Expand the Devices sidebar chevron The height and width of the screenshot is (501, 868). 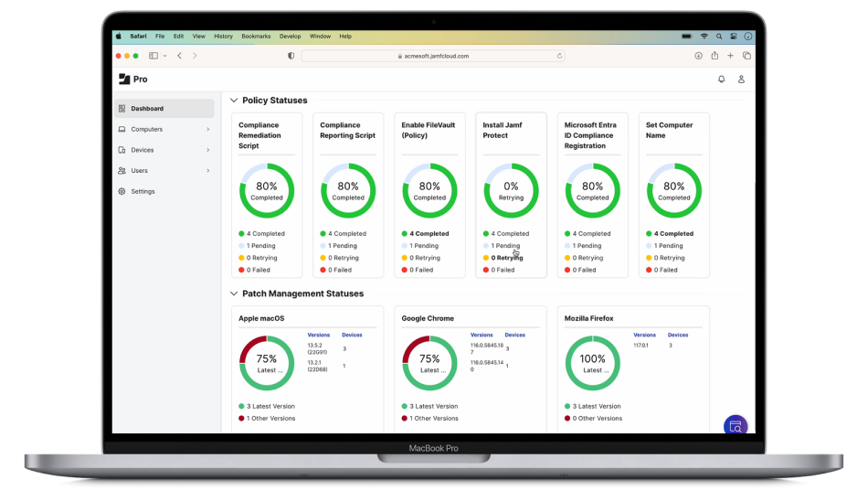click(x=208, y=150)
